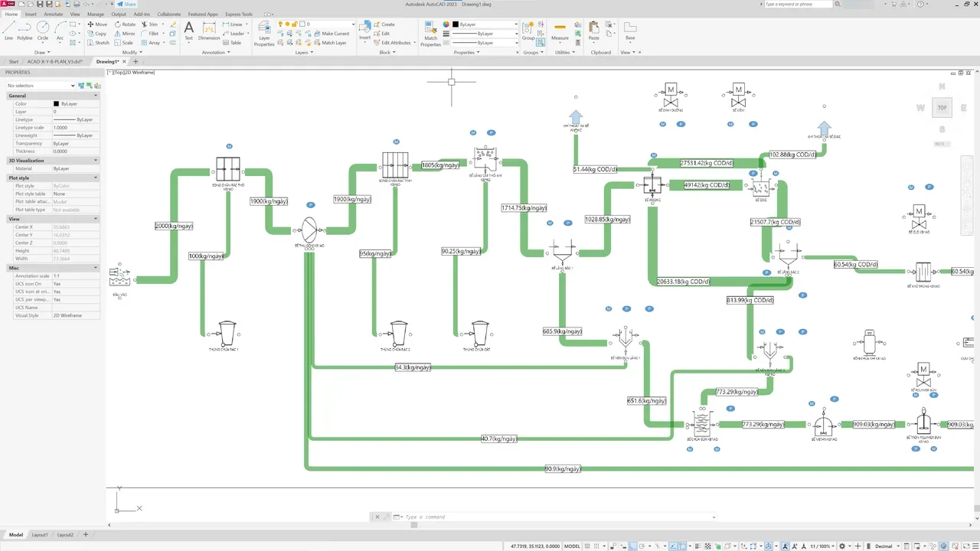Viewport: 980px width, 551px height.
Task: Select the Circle tool
Action: (x=43, y=31)
